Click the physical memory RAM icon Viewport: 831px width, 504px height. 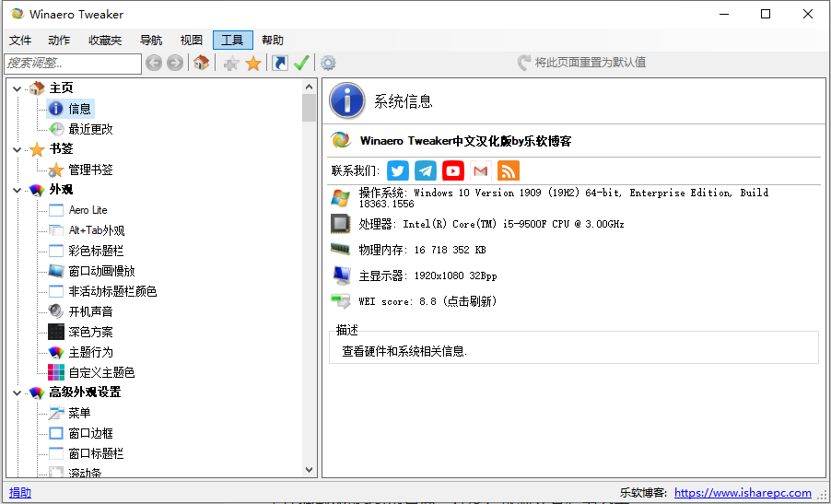tap(341, 249)
